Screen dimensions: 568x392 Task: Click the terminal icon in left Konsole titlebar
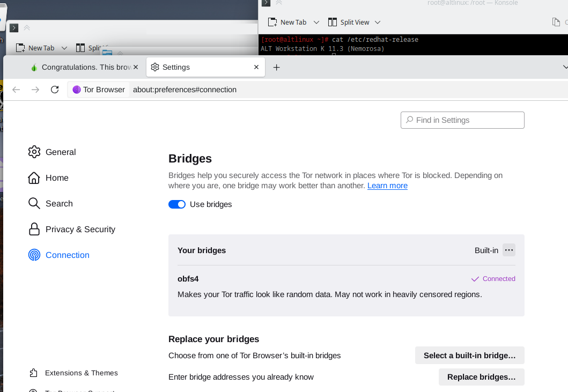pyautogui.click(x=14, y=28)
